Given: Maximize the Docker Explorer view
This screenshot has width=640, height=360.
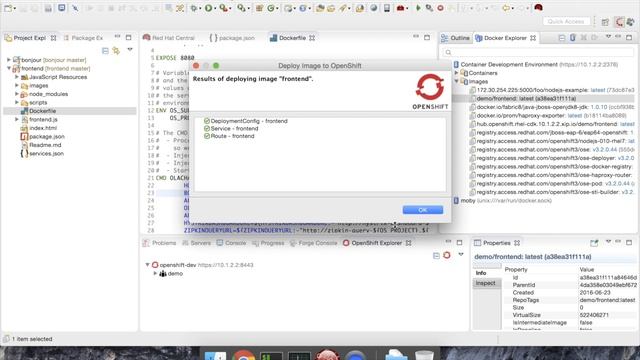Looking at the screenshot, I should pos(629,38).
